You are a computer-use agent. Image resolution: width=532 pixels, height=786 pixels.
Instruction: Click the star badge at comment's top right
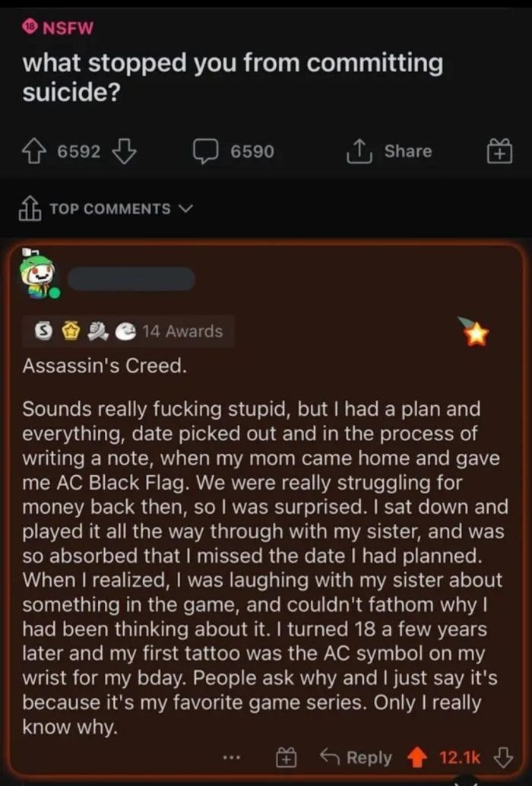475,333
